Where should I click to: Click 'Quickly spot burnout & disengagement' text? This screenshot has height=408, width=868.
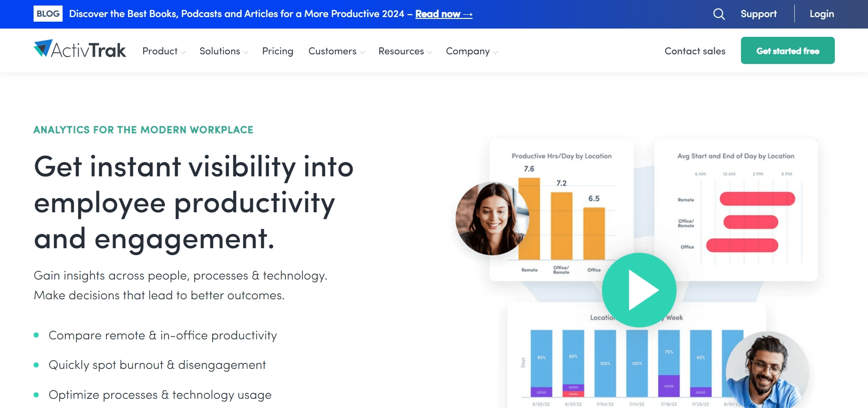[x=157, y=365]
